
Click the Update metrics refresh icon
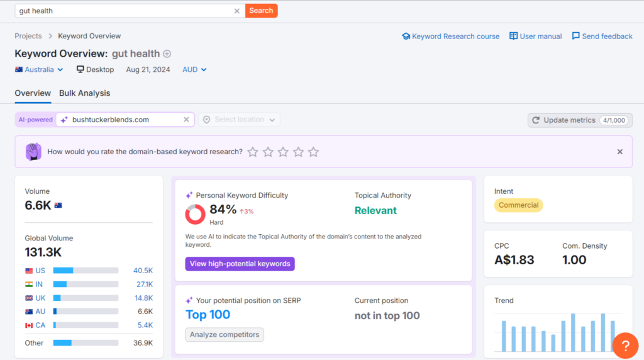536,120
